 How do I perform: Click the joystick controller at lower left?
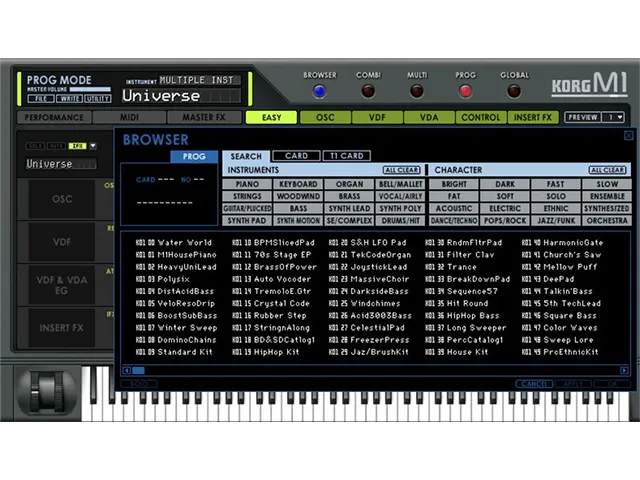click(47, 391)
